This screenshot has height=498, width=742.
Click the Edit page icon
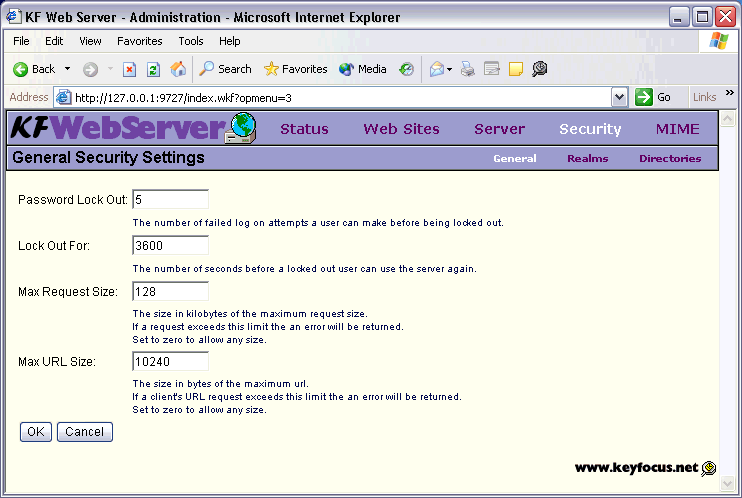pos(492,69)
